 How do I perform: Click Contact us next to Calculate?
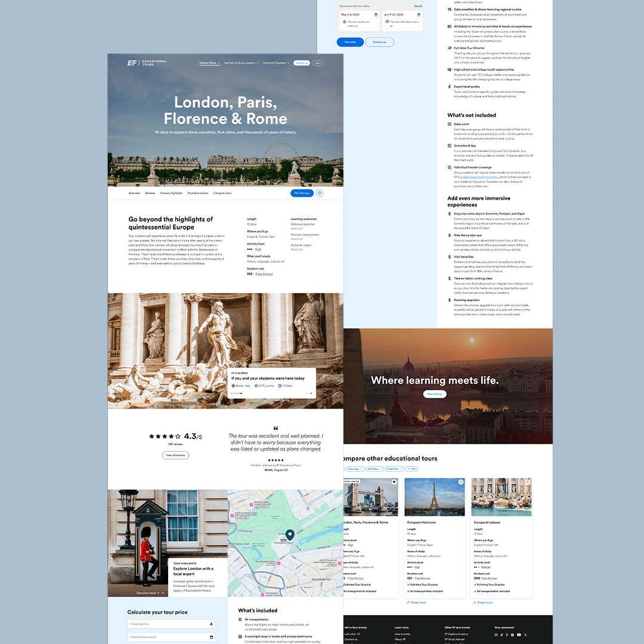[379, 42]
